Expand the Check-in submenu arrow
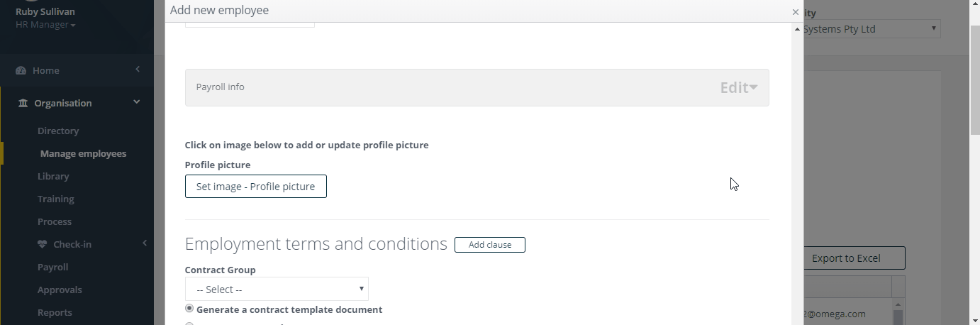 click(x=145, y=243)
